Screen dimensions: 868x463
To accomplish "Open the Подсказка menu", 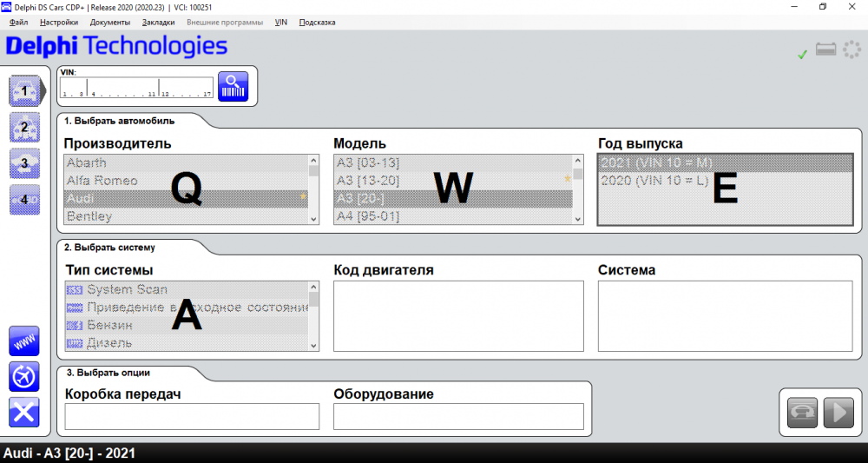I will pos(317,23).
